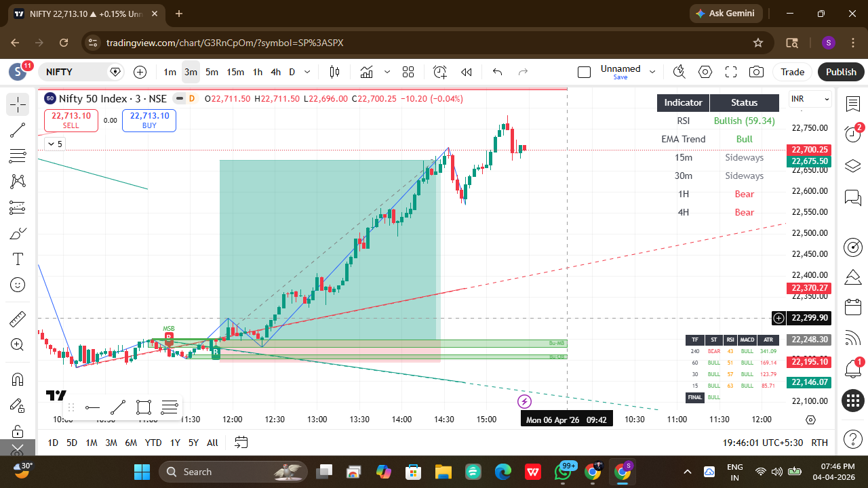Open the Indicators panel

(367, 72)
